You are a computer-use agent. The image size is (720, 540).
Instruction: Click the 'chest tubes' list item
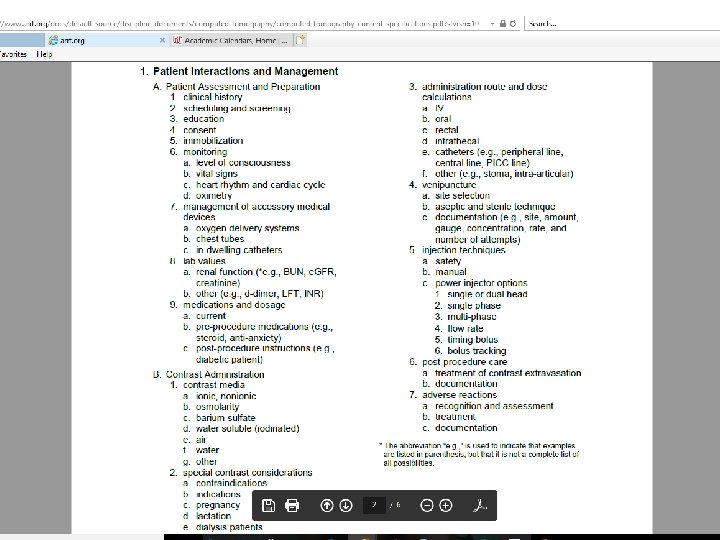[220, 239]
